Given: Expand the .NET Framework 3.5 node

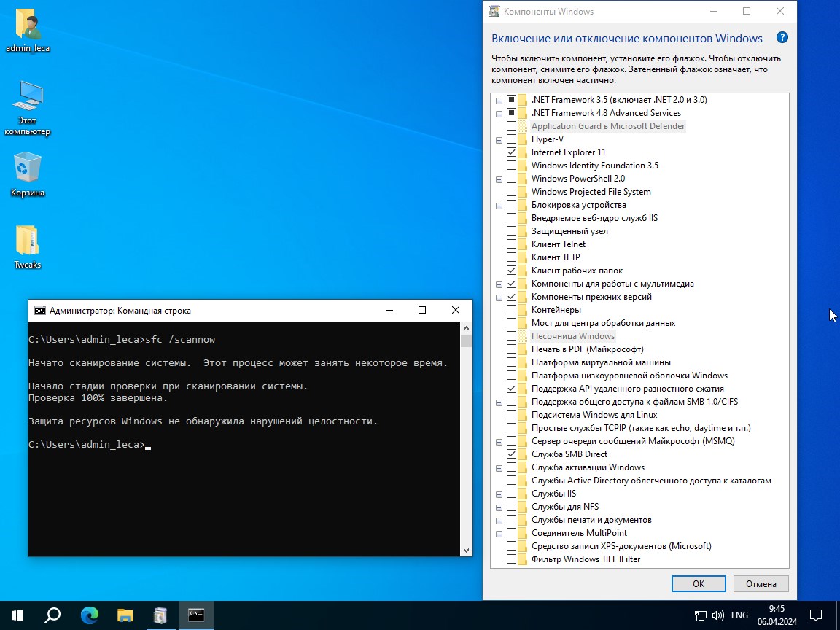Looking at the screenshot, I should 499,100.
